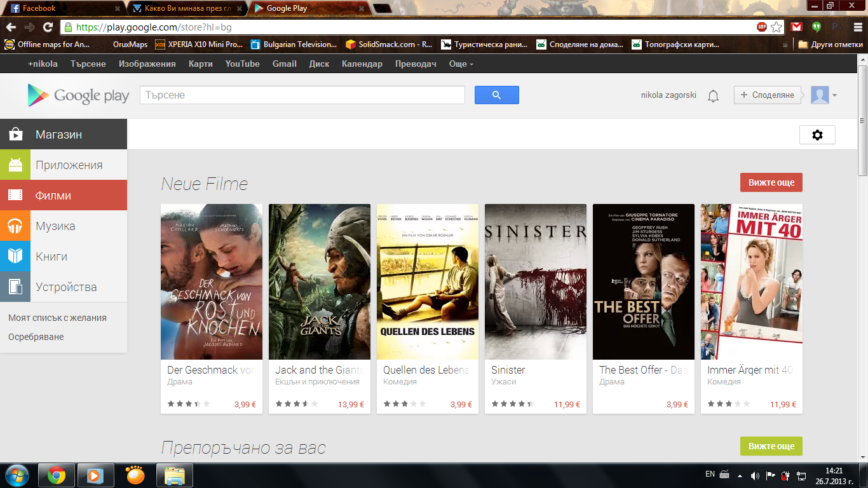Screen dimensions: 868x488
Task: Click the 11,99 € price under Sinister
Action: pyautogui.click(x=567, y=404)
